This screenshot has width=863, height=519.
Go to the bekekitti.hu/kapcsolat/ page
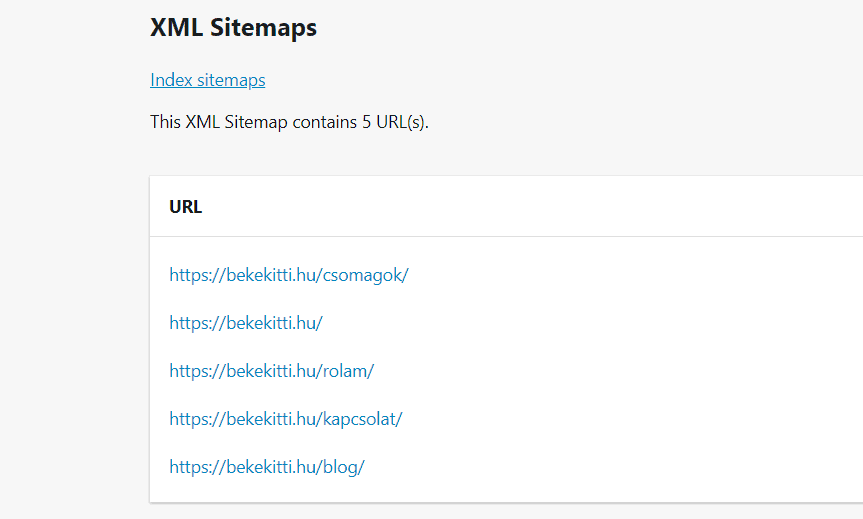286,418
